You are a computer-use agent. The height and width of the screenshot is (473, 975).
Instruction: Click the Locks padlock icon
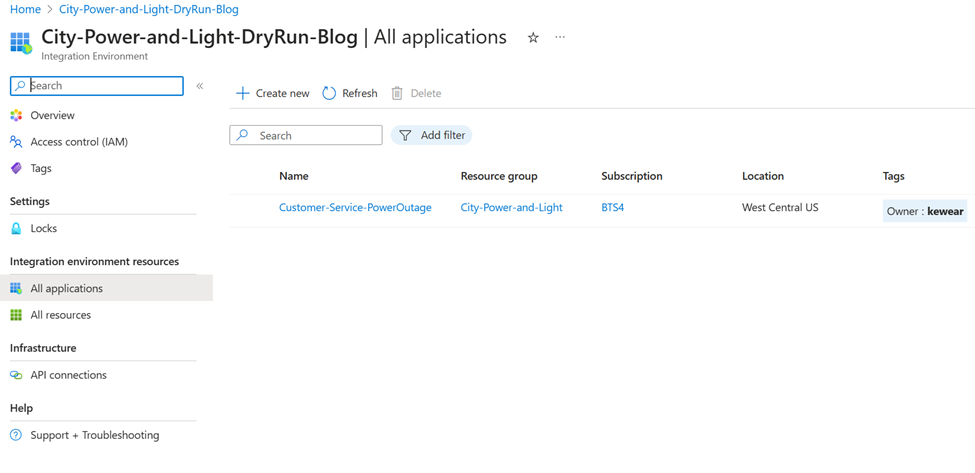(x=16, y=229)
